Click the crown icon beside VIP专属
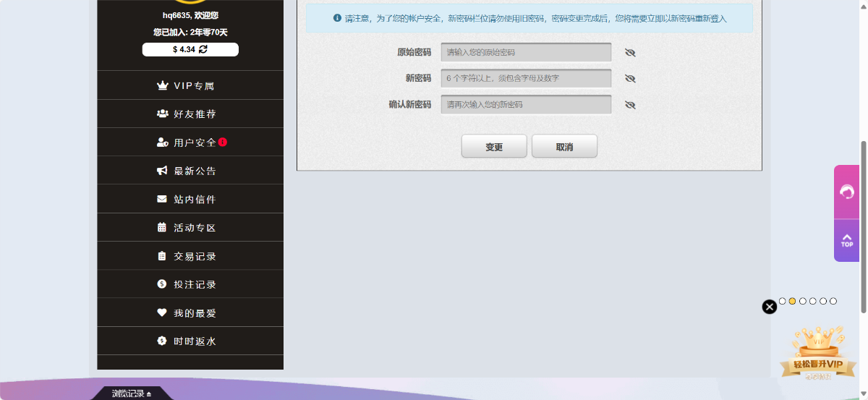868x400 pixels. click(x=162, y=85)
